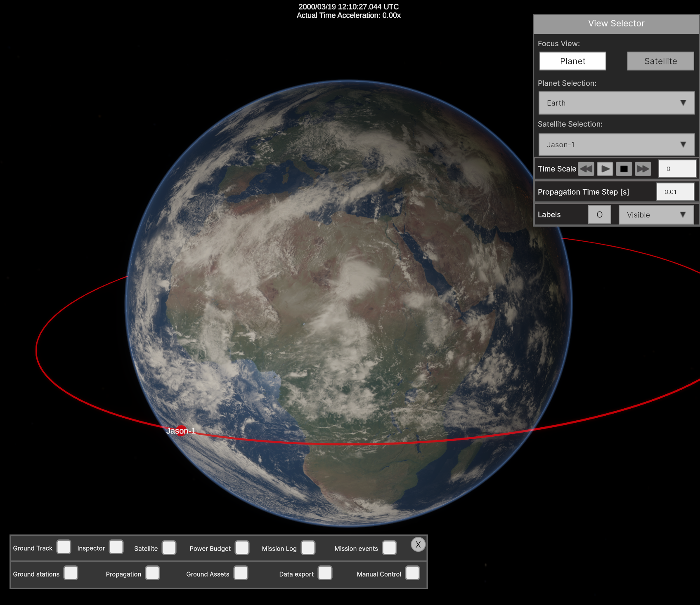700x605 pixels.
Task: Toggle the Inspector checkbox
Action: tap(116, 547)
